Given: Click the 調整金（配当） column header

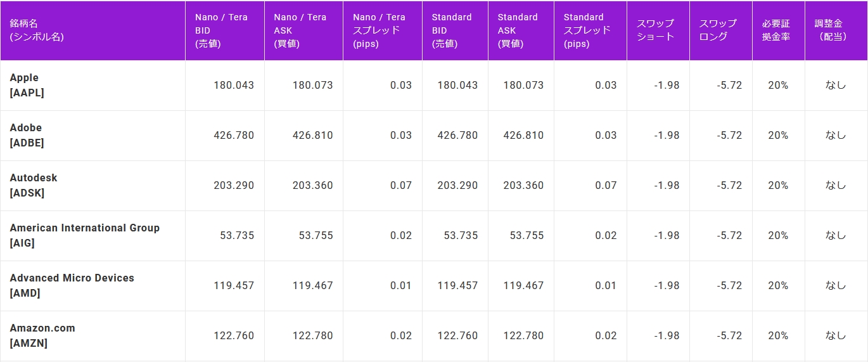Looking at the screenshot, I should pos(833,30).
